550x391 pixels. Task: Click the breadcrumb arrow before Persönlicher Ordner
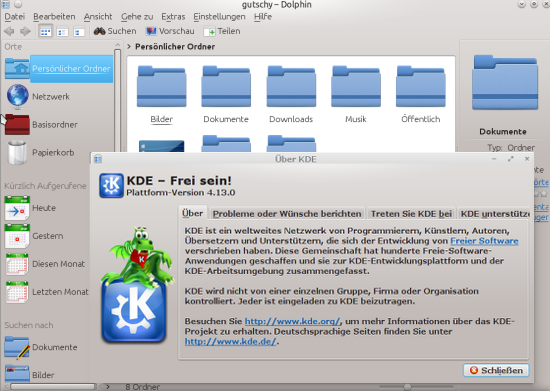pos(129,46)
